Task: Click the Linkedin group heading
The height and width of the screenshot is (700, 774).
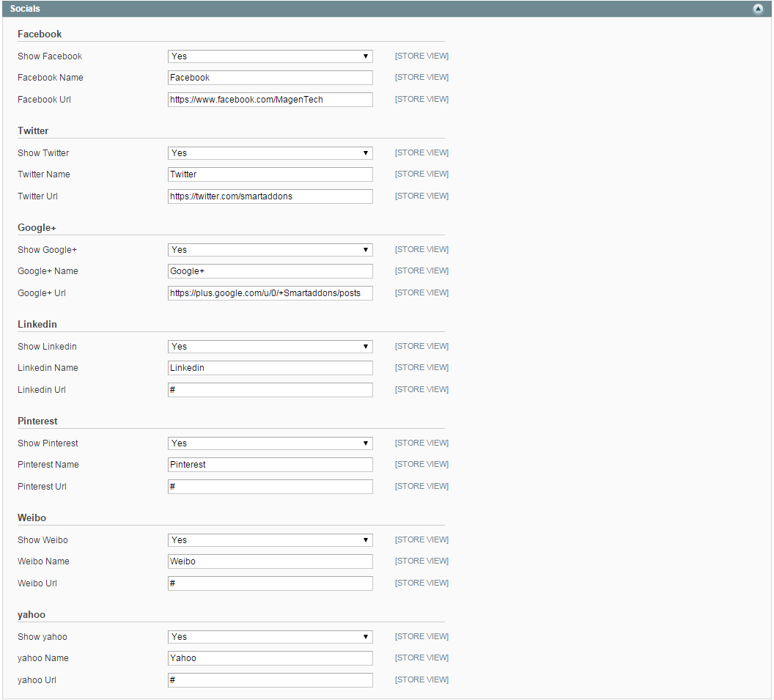Action: click(37, 324)
